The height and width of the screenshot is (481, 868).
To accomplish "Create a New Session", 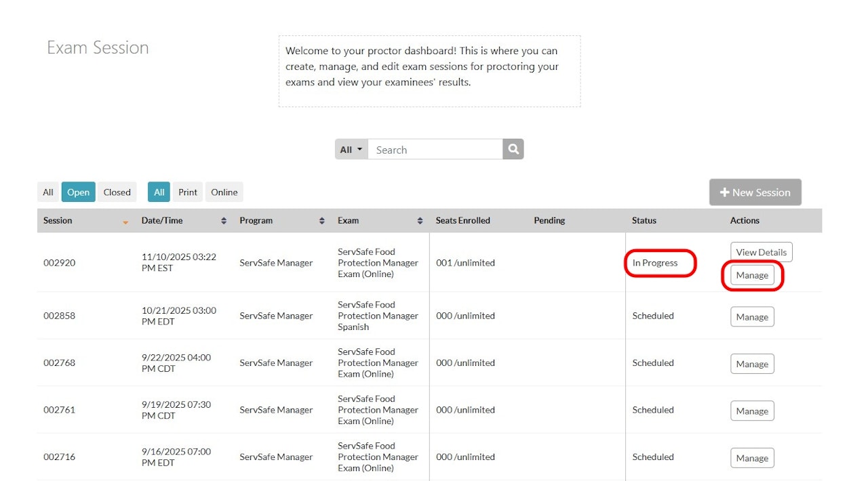I will pos(755,192).
